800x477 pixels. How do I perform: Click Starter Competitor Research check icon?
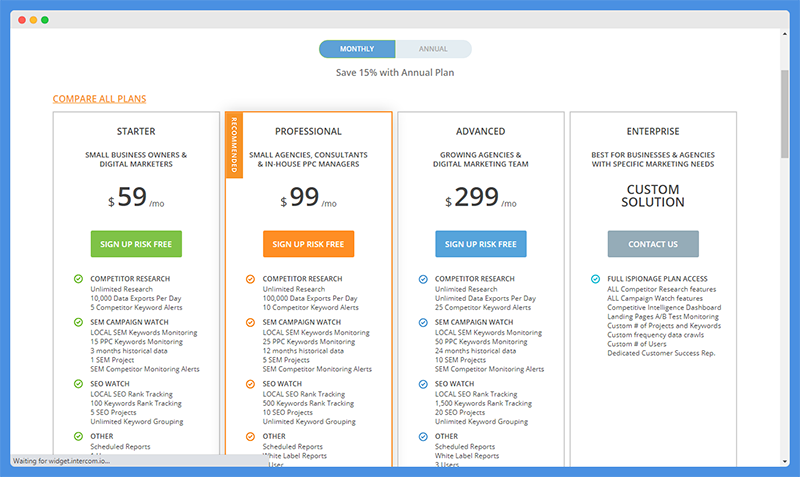click(78, 279)
